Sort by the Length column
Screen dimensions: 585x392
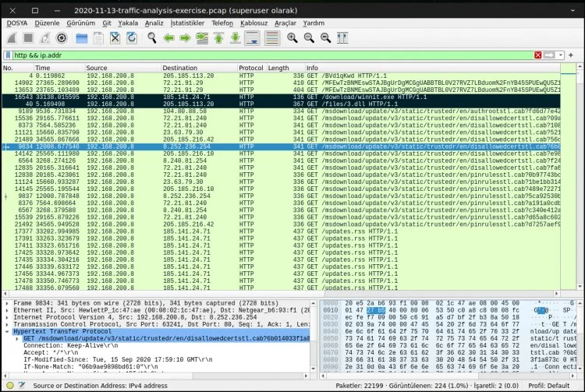click(x=285, y=68)
